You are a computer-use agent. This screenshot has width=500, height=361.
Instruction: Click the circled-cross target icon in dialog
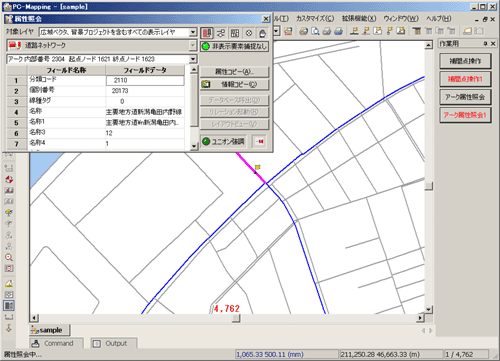[x=249, y=33]
